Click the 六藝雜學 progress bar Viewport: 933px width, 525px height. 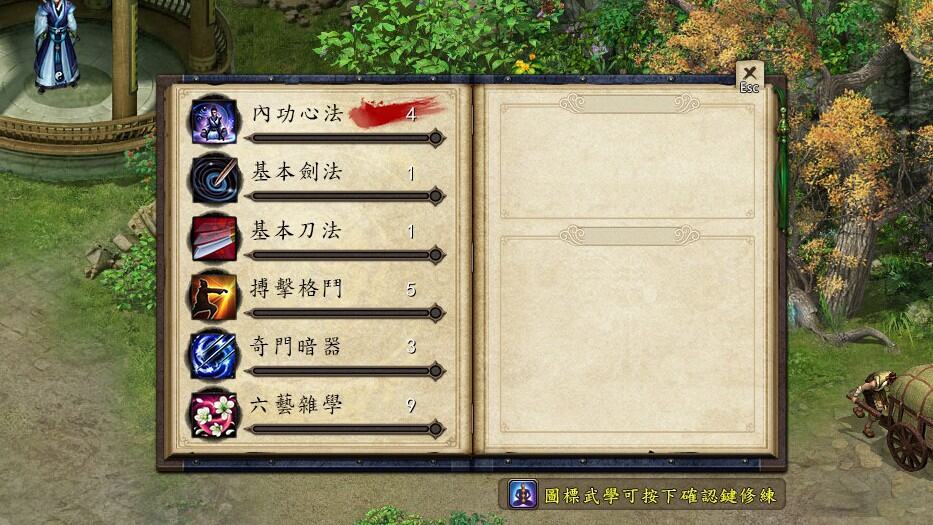[345, 429]
